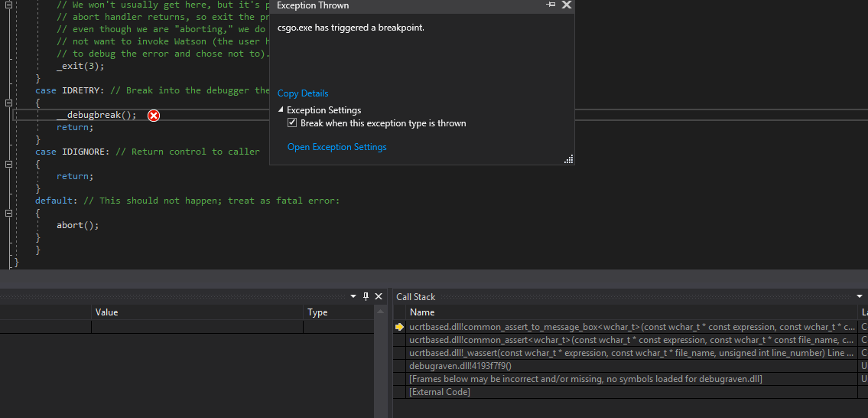Click the resize grip of the exception popup

pyautogui.click(x=568, y=158)
